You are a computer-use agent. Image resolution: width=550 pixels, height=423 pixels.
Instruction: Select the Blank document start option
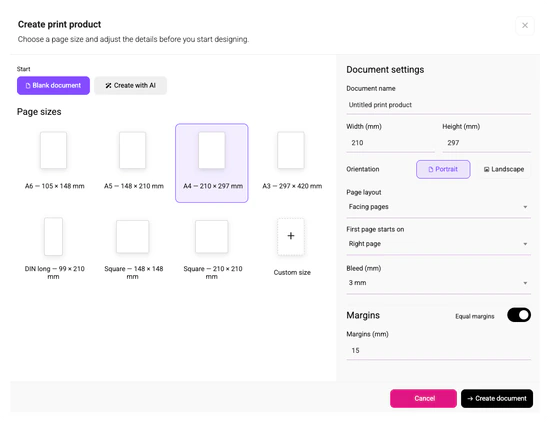point(53,86)
